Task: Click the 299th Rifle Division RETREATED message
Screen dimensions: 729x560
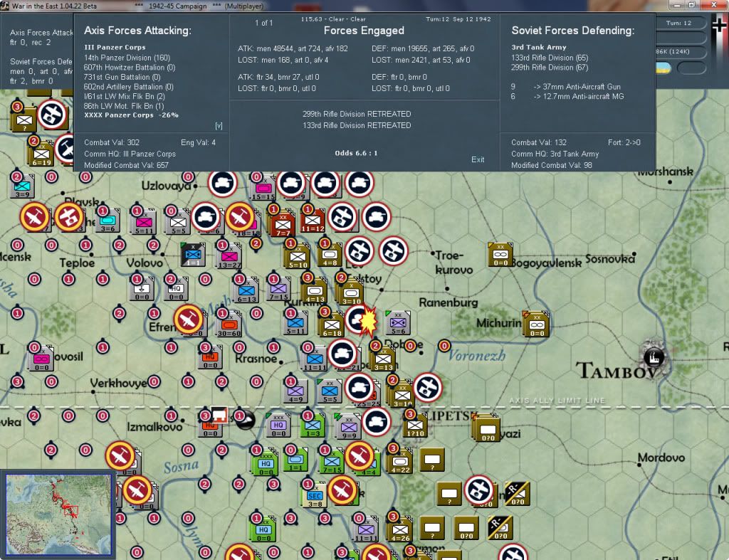Action: click(x=357, y=114)
